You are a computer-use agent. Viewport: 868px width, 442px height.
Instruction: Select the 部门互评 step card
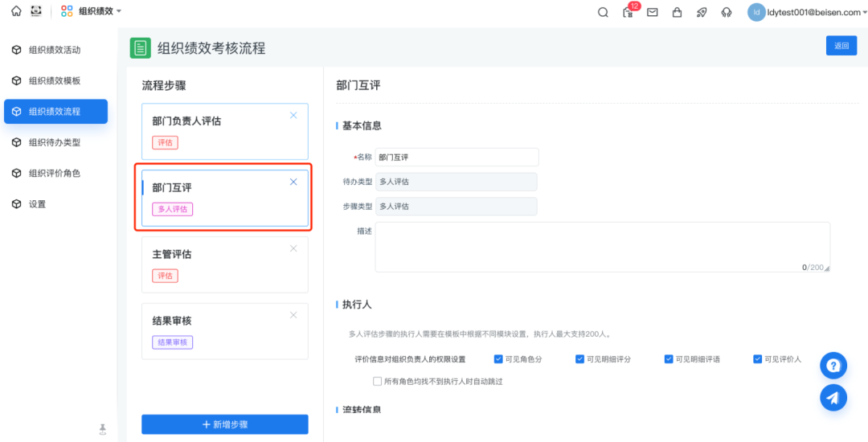225,198
